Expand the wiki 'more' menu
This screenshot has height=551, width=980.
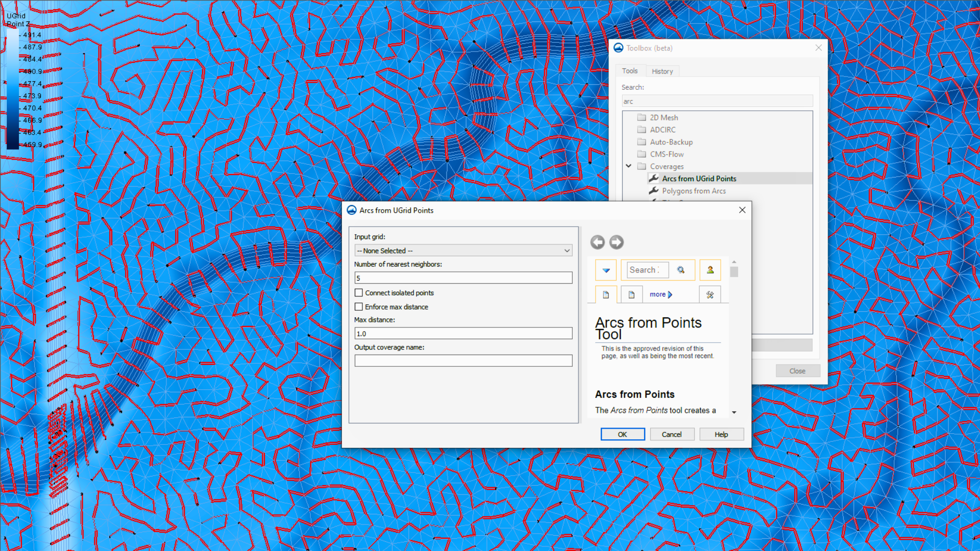tap(661, 294)
